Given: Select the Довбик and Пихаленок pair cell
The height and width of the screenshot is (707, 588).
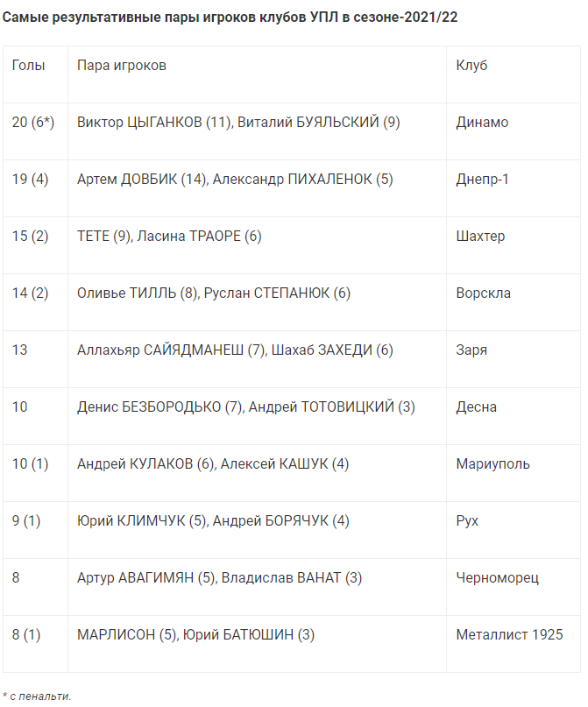Looking at the screenshot, I should (235, 180).
